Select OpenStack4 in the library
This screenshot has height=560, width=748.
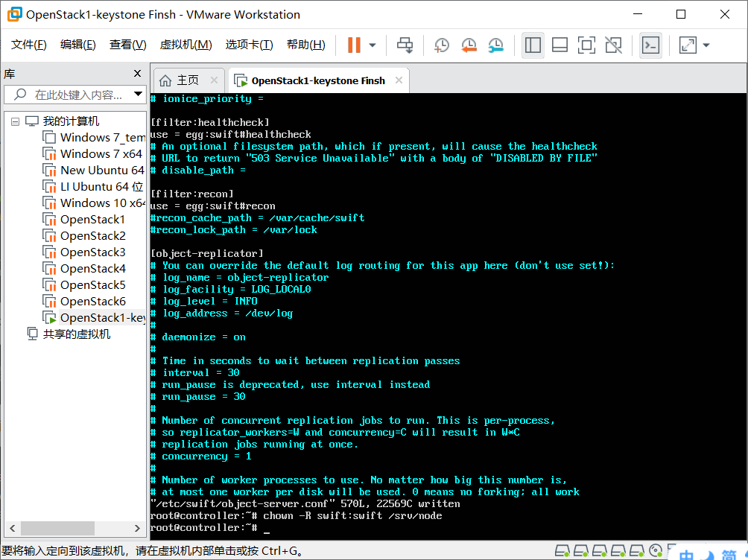92,269
